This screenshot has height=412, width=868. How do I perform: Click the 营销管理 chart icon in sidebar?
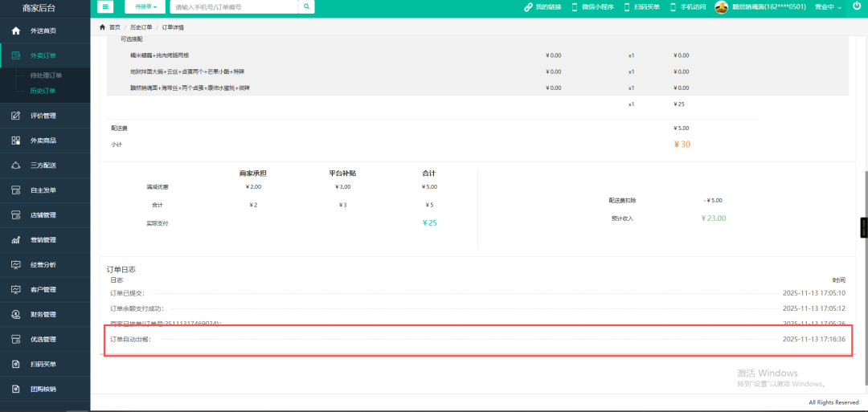[15, 240]
